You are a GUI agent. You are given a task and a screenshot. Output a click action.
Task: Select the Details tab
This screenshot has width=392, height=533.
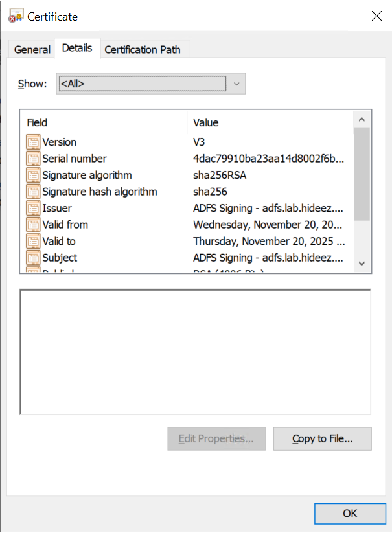[77, 48]
